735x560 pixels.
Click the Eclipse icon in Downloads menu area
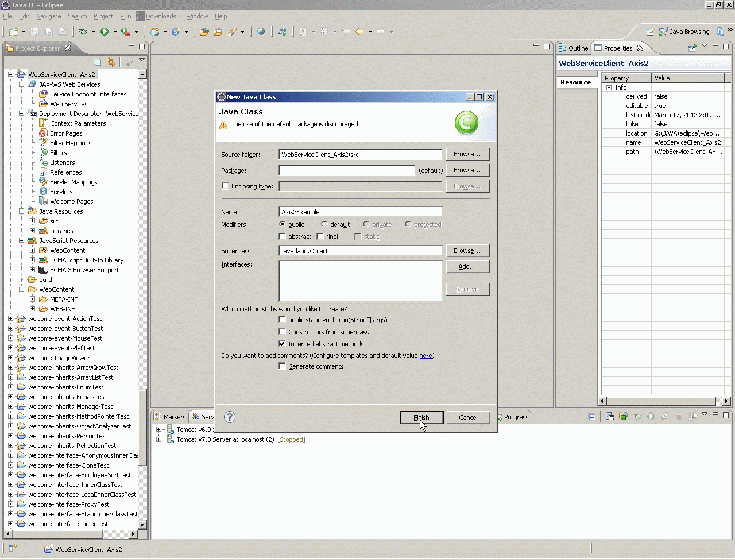point(141,16)
